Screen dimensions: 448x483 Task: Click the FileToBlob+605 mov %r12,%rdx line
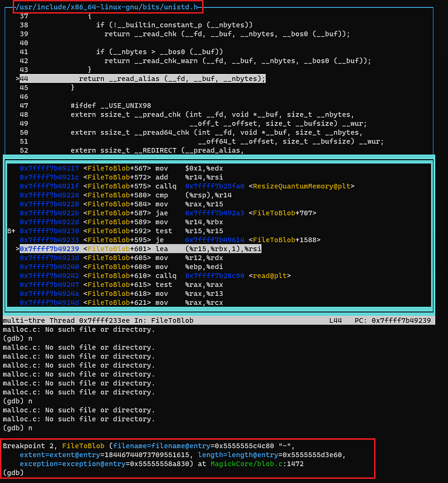point(122,258)
